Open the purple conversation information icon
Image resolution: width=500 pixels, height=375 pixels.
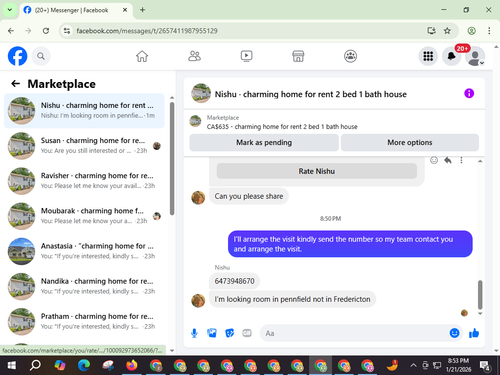click(469, 93)
